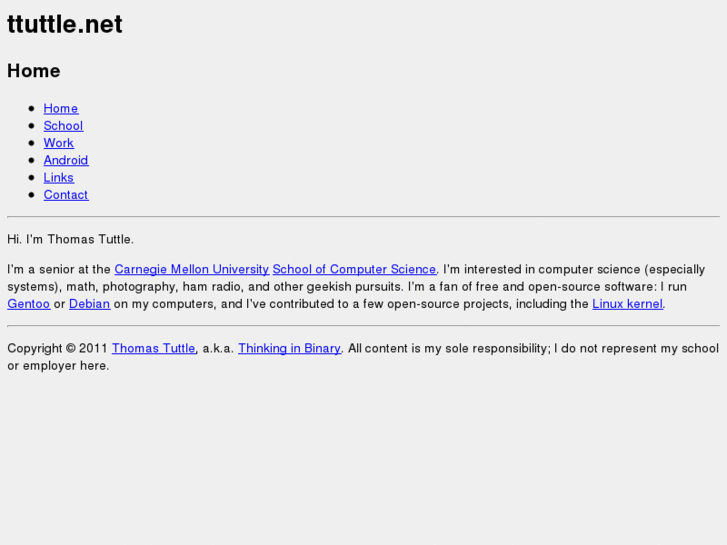This screenshot has width=727, height=545.
Task: Select the Links navigation item
Action: tap(58, 178)
